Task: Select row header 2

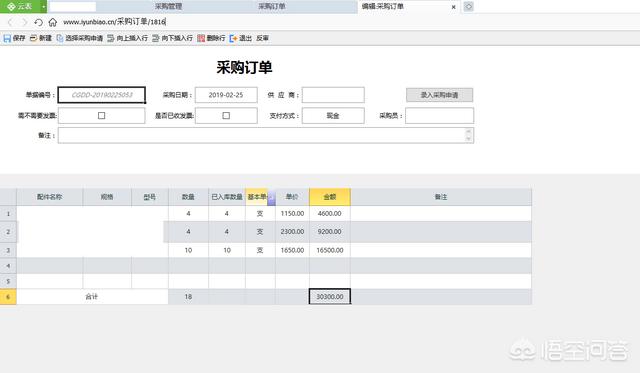Action: (8, 232)
